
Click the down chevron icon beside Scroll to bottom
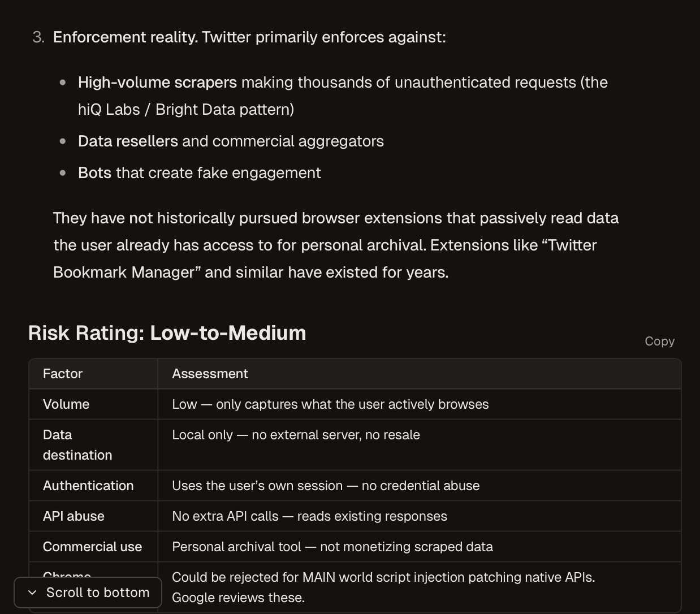[32, 593]
